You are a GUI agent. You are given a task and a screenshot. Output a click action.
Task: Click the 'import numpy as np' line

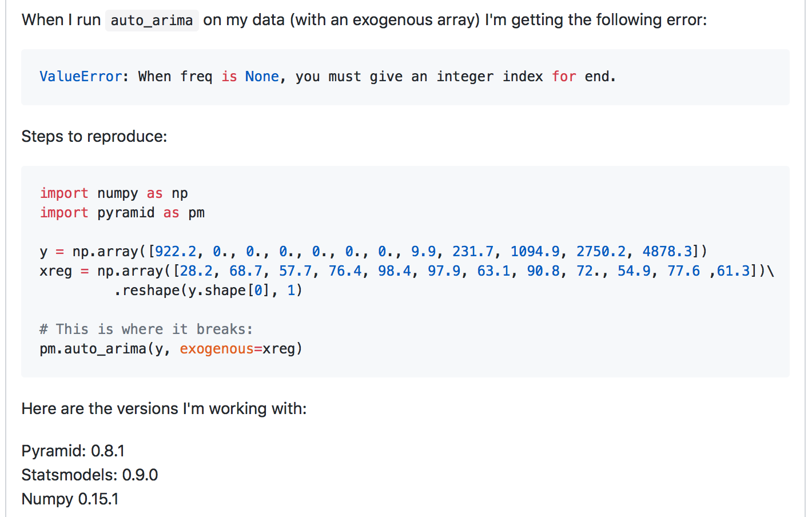point(114,193)
